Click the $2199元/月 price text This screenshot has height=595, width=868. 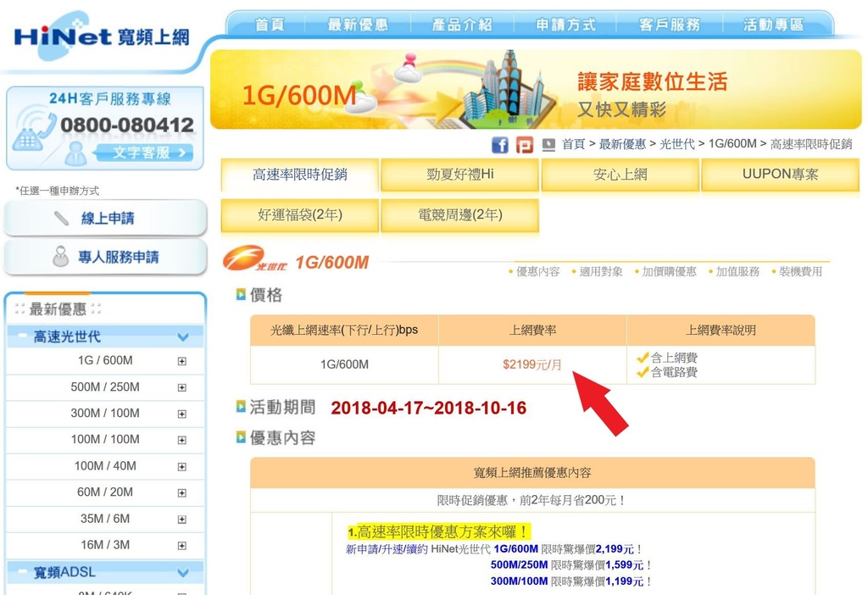coord(532,364)
